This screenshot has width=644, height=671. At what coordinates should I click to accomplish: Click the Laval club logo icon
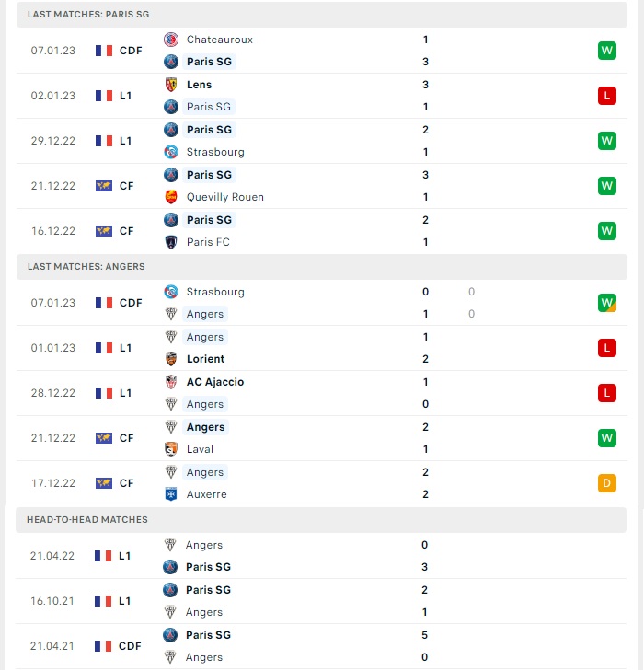[171, 449]
